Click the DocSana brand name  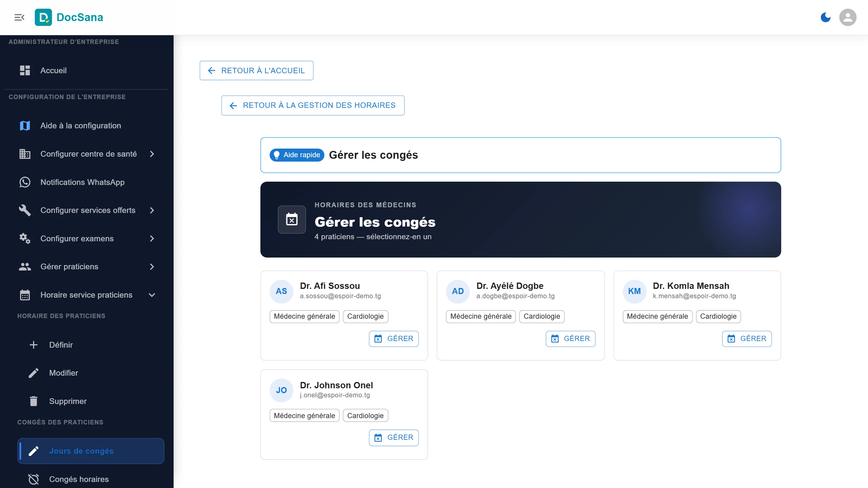[80, 17]
